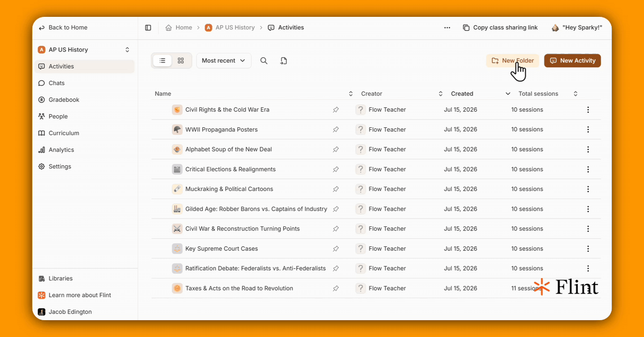Viewport: 644px width, 337px height.
Task: Open Activities in the sidebar
Action: point(84,66)
